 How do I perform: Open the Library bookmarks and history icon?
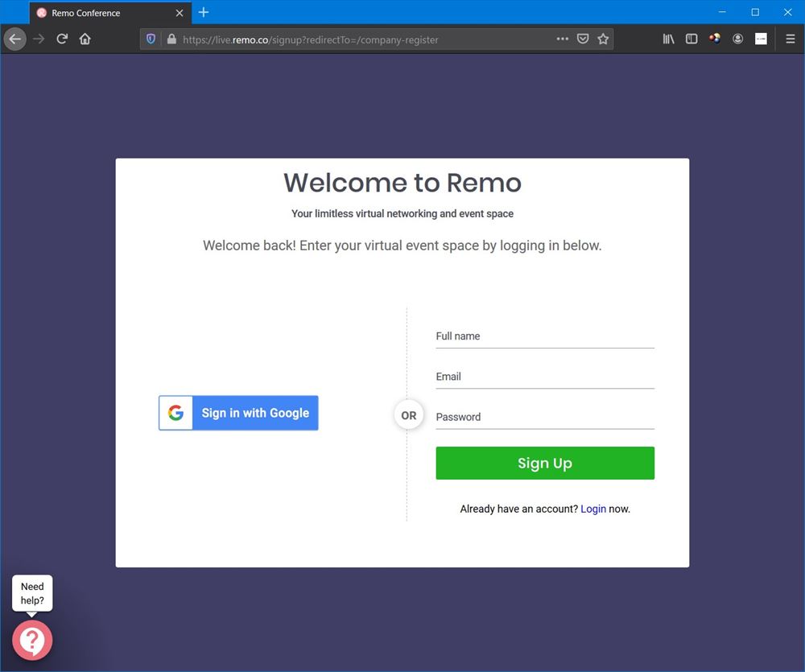(668, 39)
